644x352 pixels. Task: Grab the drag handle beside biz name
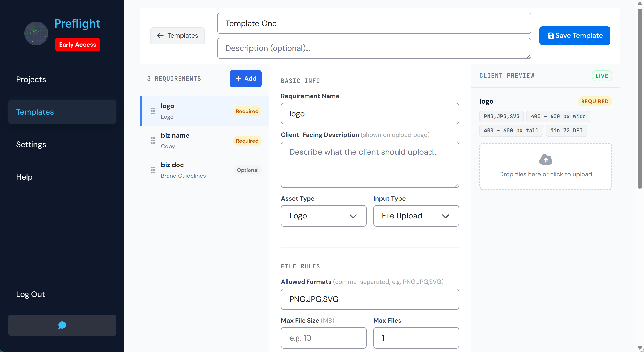click(153, 141)
